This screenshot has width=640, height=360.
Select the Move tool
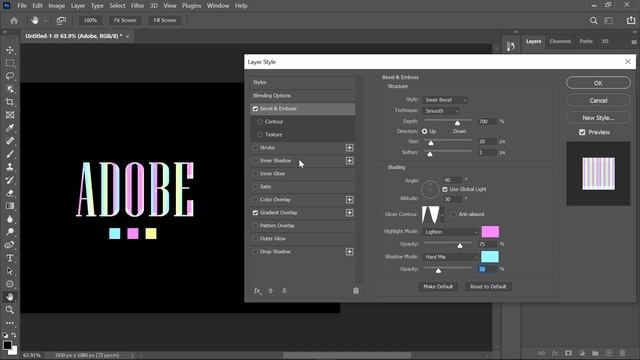[10, 50]
